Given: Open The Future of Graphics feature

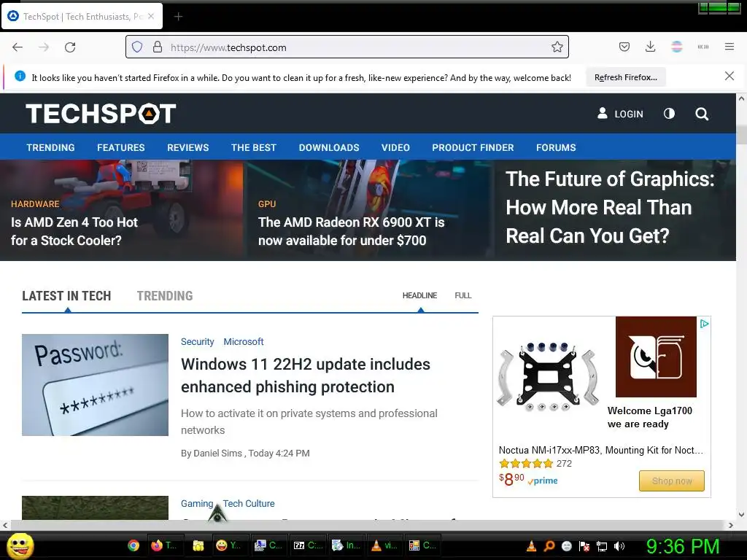Looking at the screenshot, I should (x=610, y=208).
